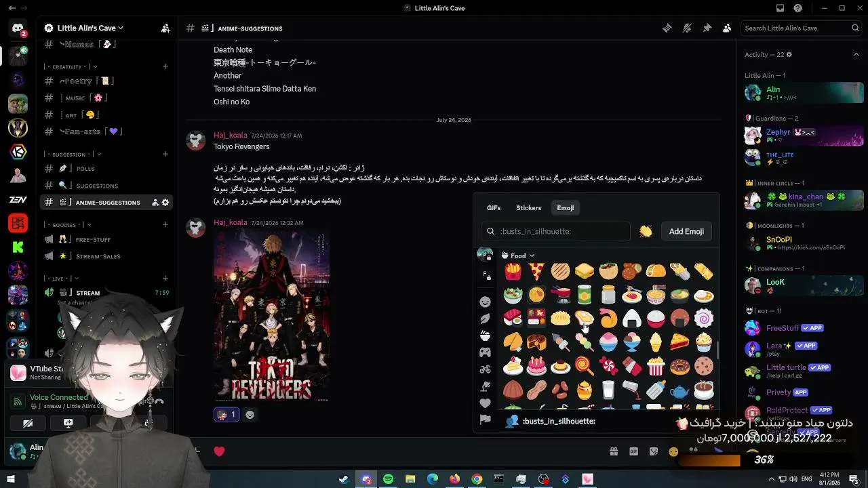Switch to the Stickers tab

point(529,208)
